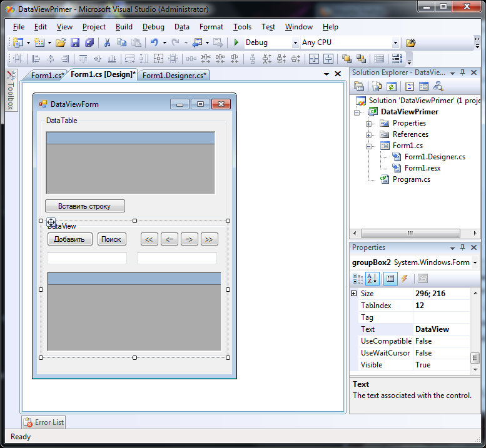This screenshot has width=486, height=448.
Task: Select the >> navigation button on the form
Action: [209, 239]
